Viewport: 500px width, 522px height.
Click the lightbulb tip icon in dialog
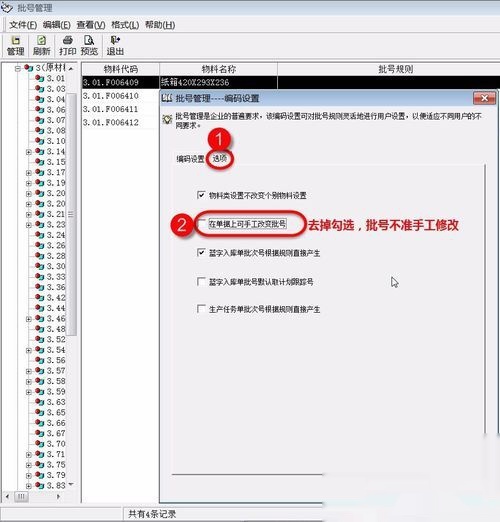coord(167,119)
